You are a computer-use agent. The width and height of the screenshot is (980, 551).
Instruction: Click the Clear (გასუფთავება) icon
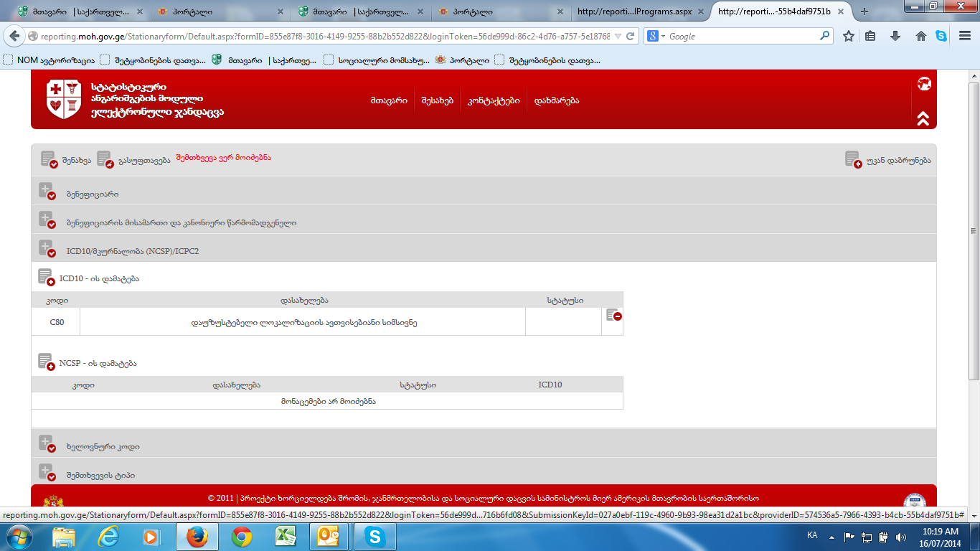(x=105, y=159)
